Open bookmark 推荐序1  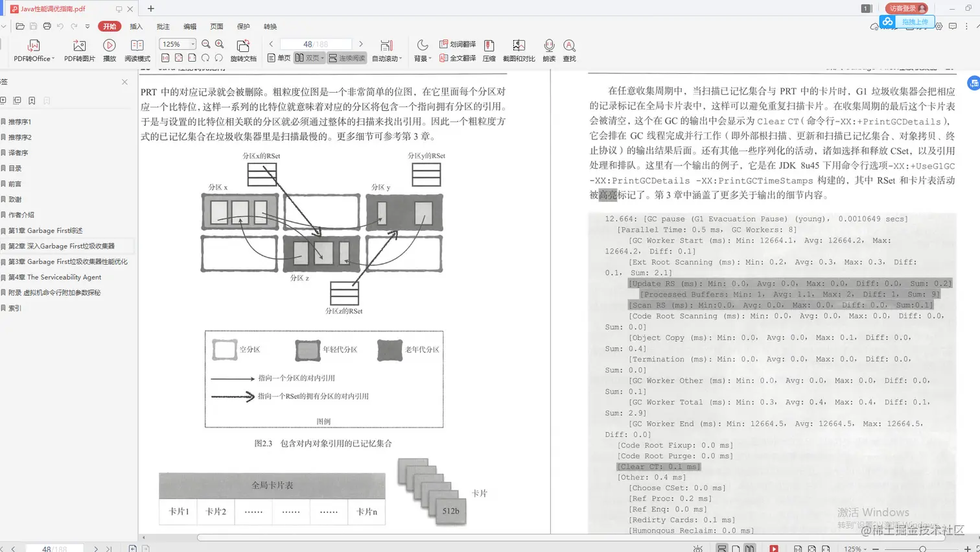[x=19, y=121]
